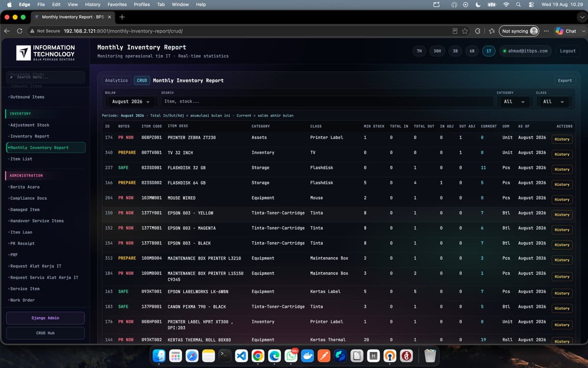
Task: Select the 30H time range
Action: click(x=437, y=51)
